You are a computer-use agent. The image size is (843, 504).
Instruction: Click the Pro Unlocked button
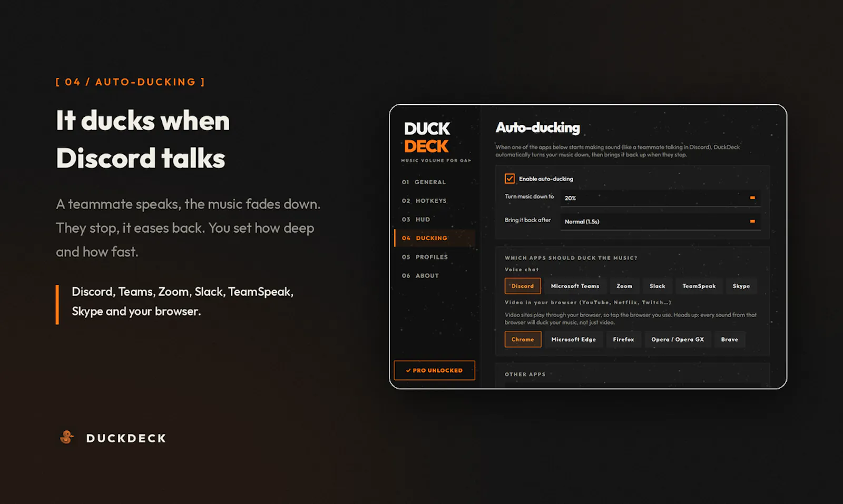click(434, 370)
